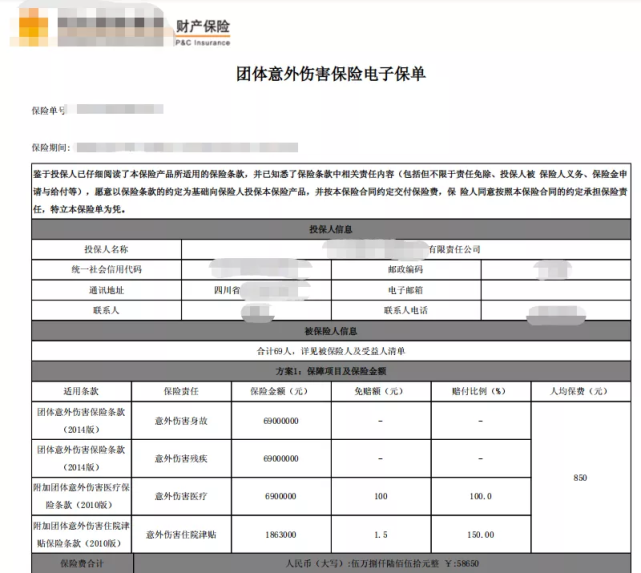Screen dimensions: 641x573
Task: Click the 通讯地址 label cell
Action: [106, 290]
